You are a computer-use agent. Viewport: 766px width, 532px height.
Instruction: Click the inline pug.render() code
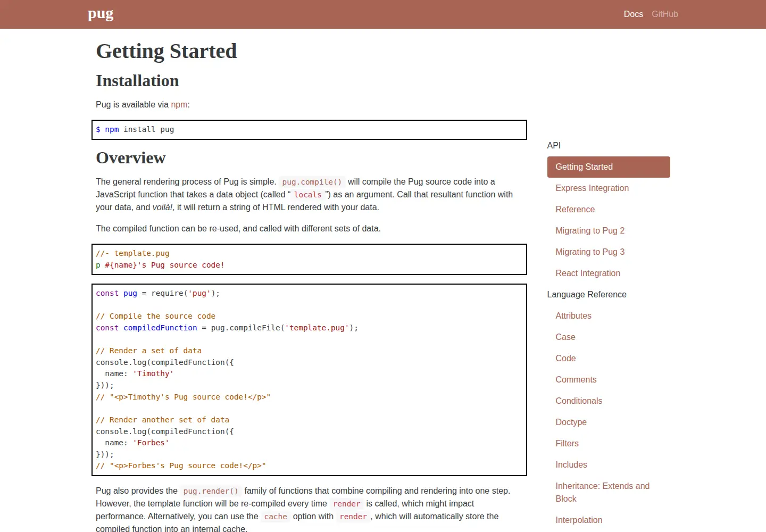pos(211,491)
